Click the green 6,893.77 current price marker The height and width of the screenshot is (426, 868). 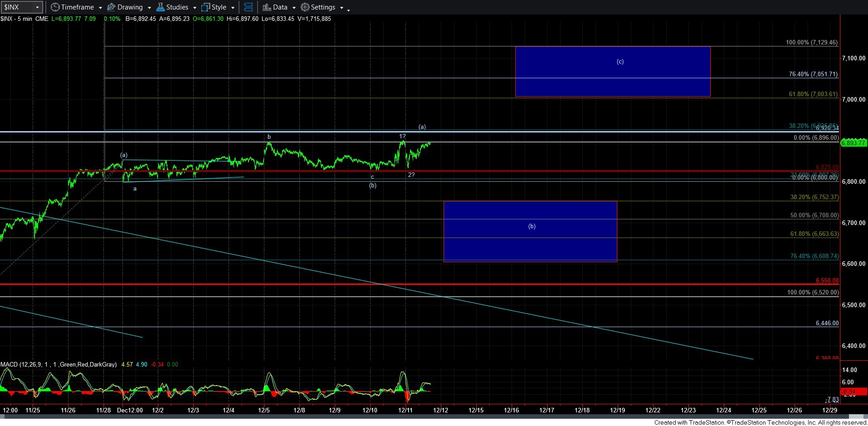[x=853, y=143]
